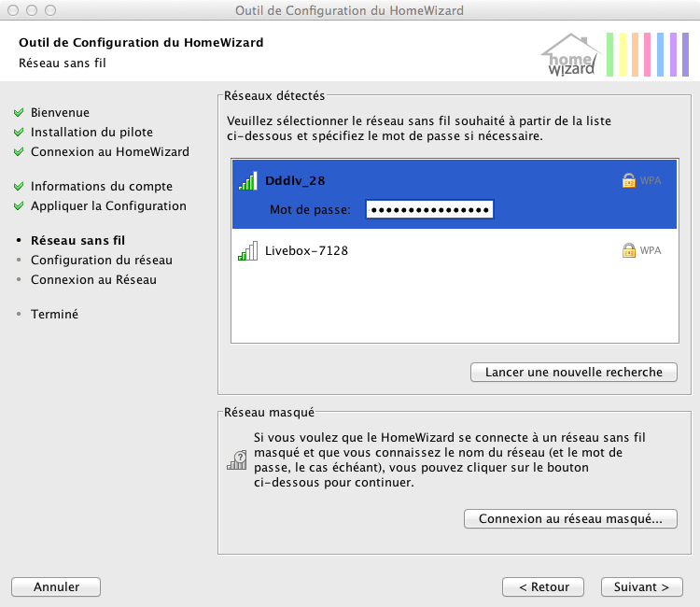The height and width of the screenshot is (607, 700).
Task: Click the Livebox-7128 signal strength icon
Action: (247, 251)
